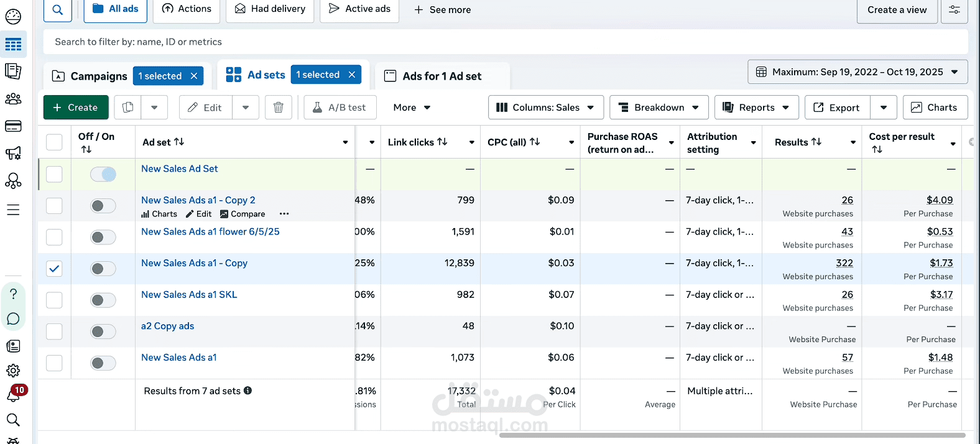Switch to the Ads for 1 Ad set tab
Image resolution: width=980 pixels, height=444 pixels.
point(442,76)
